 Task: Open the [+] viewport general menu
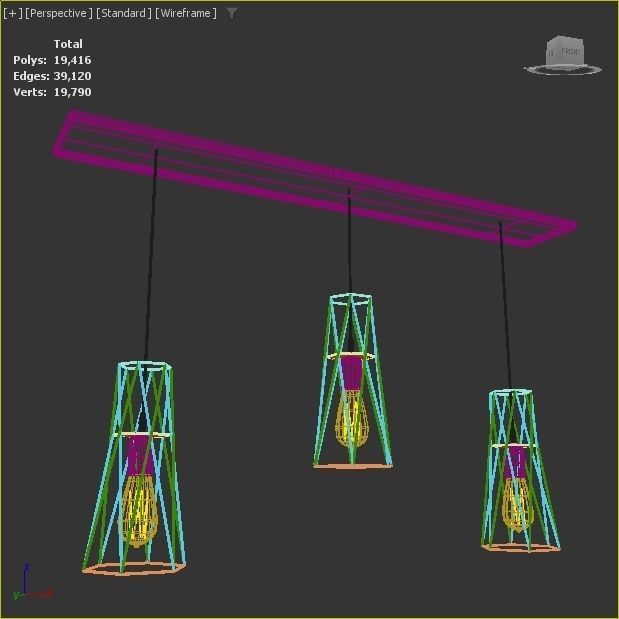[x=13, y=13]
